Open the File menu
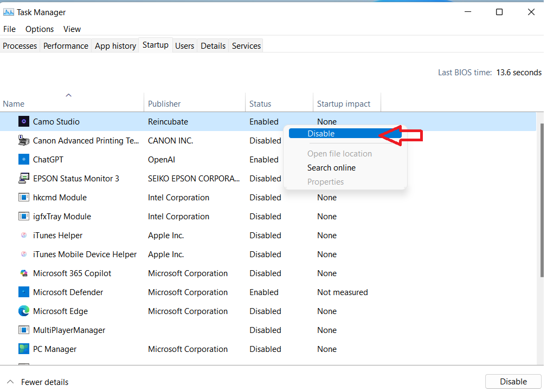The height and width of the screenshot is (392, 547). [9, 29]
